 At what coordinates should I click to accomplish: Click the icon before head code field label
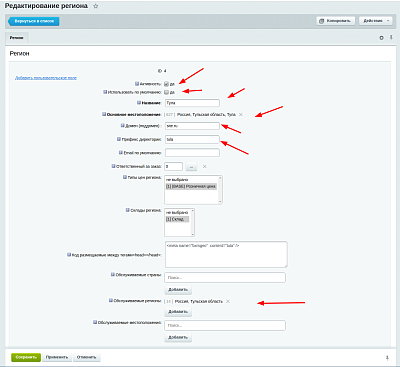coord(69,255)
